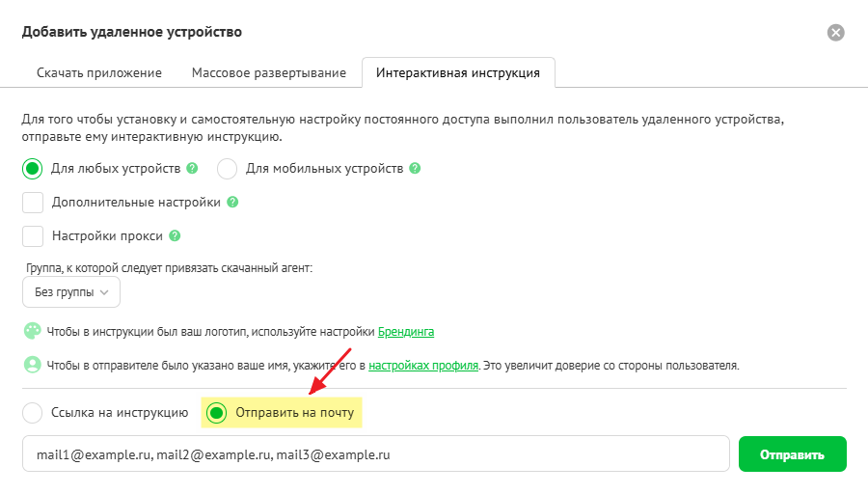The height and width of the screenshot is (494, 868).
Task: Open the 'Без группы' group dropdown
Action: 71,291
